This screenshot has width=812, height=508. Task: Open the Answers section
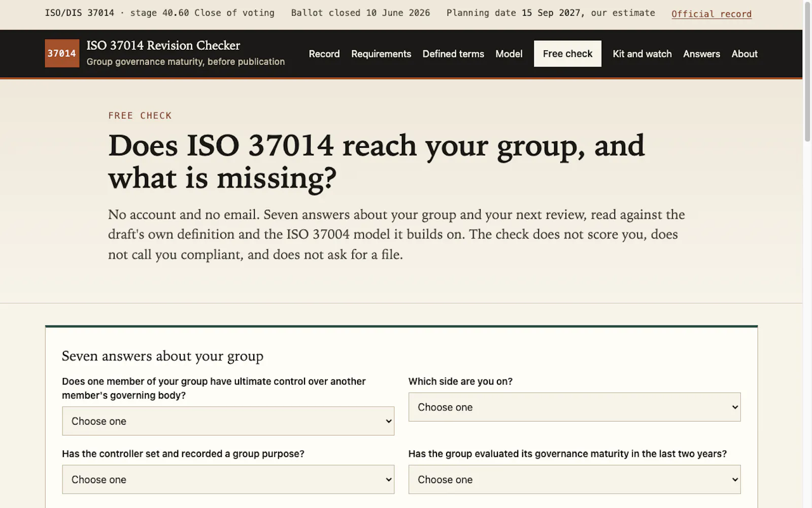701,54
